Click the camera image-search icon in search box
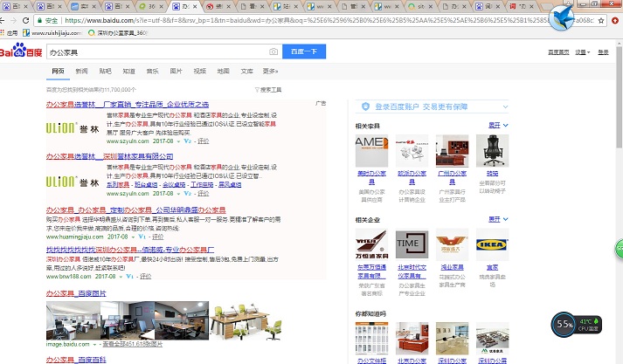This screenshot has width=623, height=364. click(x=273, y=52)
